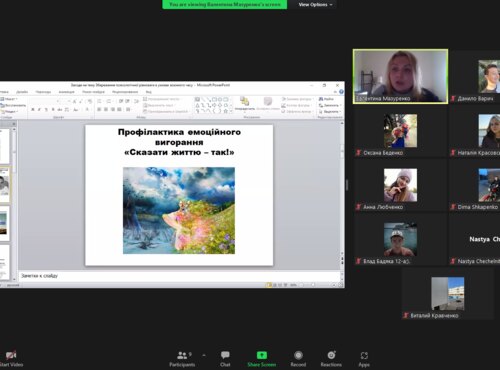
Task: Select Анна Любченко's participant tile
Action: pos(400,185)
